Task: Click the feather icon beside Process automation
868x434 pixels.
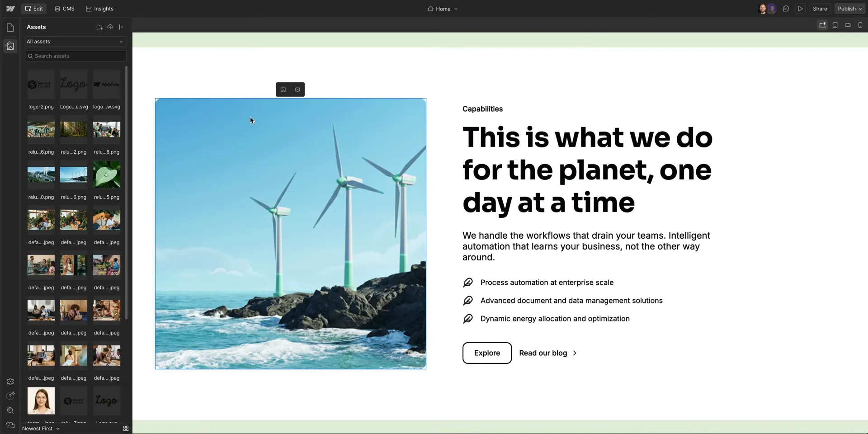Action: tap(468, 283)
